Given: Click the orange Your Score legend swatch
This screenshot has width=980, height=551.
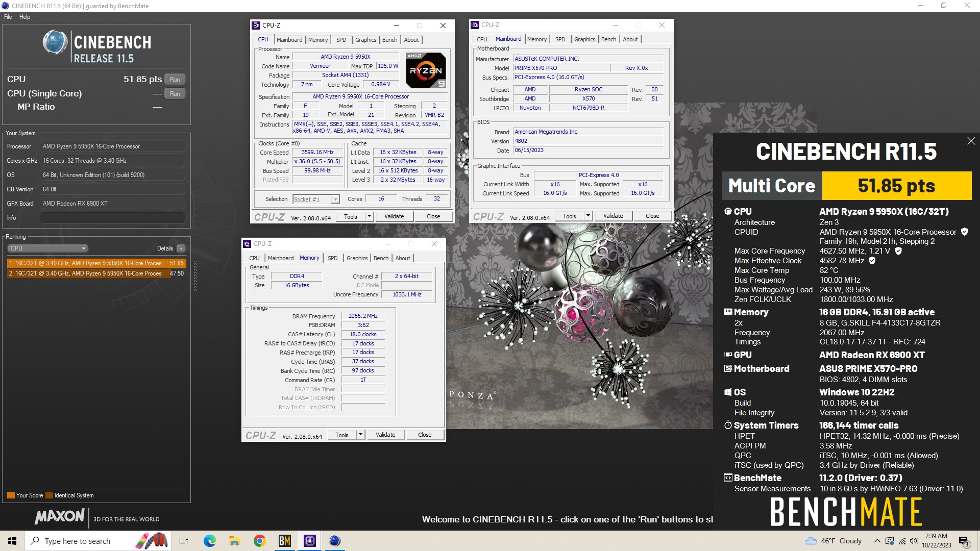Looking at the screenshot, I should pos(11,495).
